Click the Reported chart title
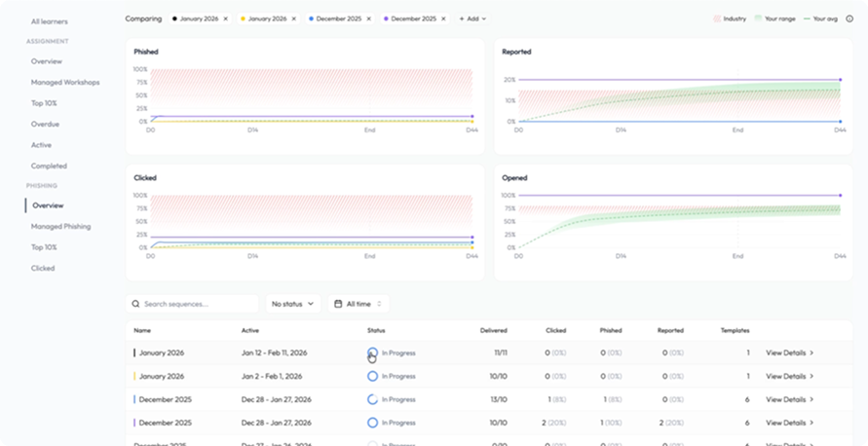 (516, 52)
